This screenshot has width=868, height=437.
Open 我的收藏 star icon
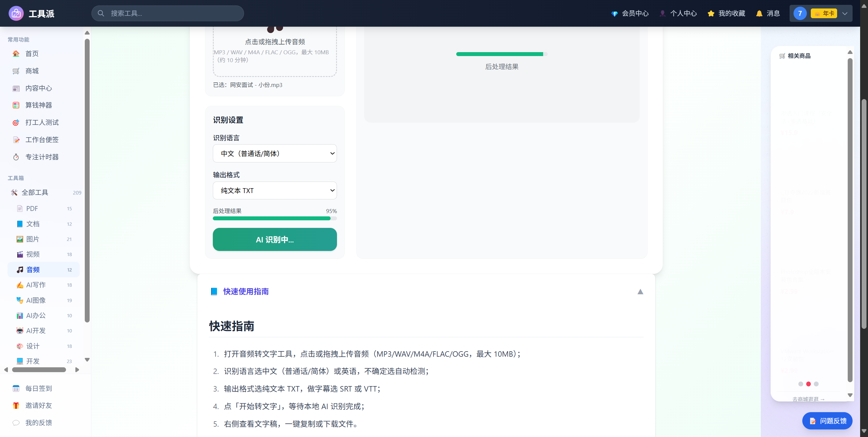(x=711, y=14)
